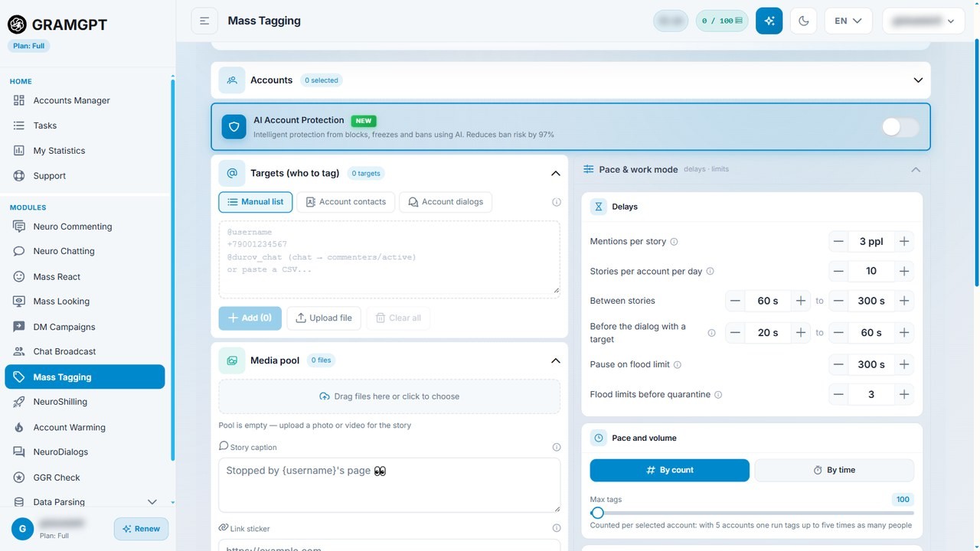Click the Targets @ icon
Image resolution: width=980 pixels, height=551 pixels.
tap(232, 173)
